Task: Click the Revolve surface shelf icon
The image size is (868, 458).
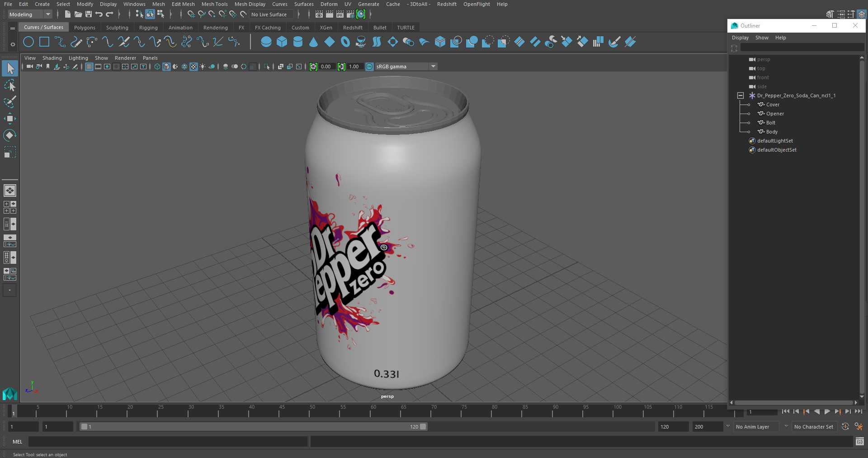Action: pyautogui.click(x=361, y=42)
